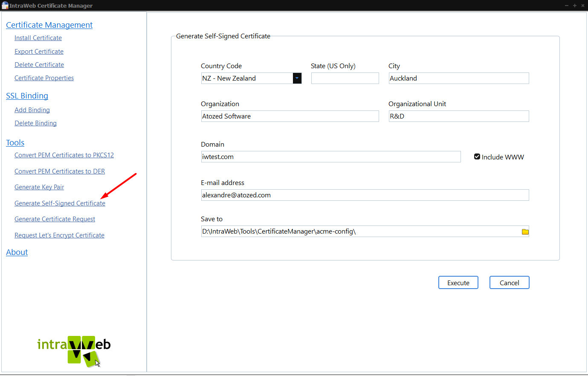Open the Country Code dropdown
The height and width of the screenshot is (376, 588).
(297, 78)
